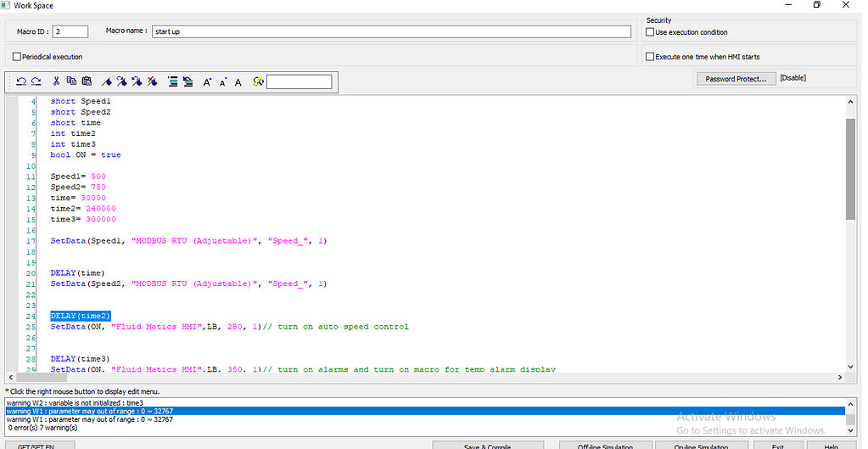Paste using the clipboard icon
Image resolution: width=868 pixels, height=449 pixels.
point(87,82)
